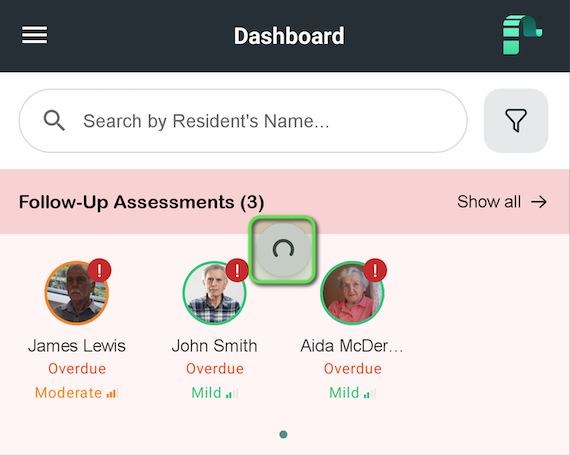Click the alert badge on John Smith
The height and width of the screenshot is (455, 570).
click(237, 270)
